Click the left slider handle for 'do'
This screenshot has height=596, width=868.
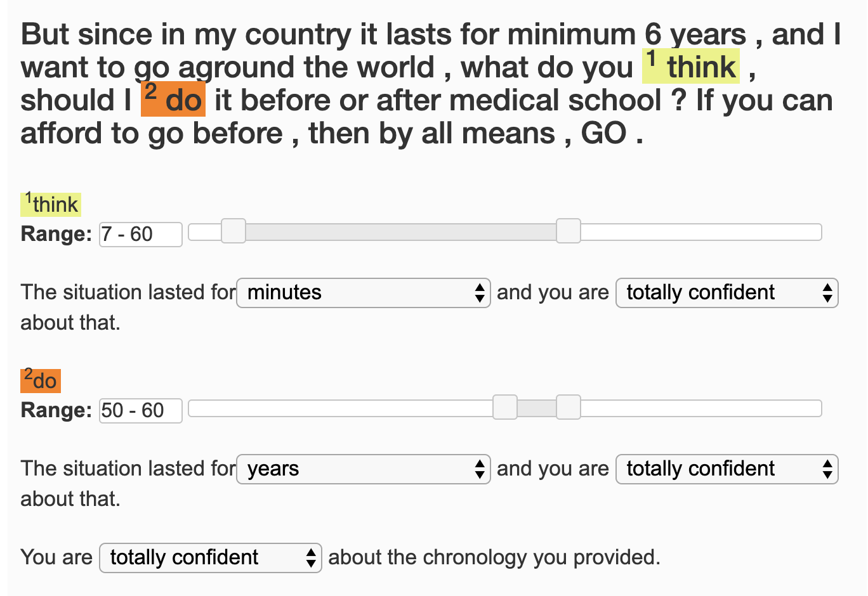505,408
